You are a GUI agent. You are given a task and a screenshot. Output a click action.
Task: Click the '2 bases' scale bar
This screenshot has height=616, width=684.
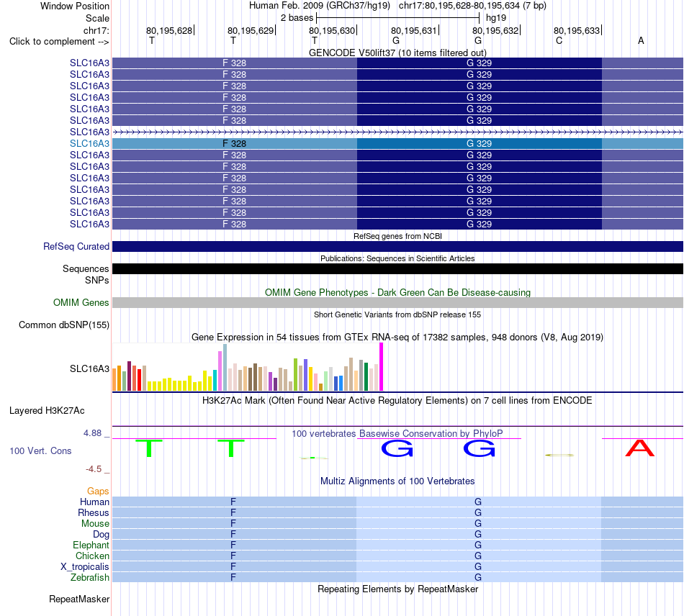(397, 18)
